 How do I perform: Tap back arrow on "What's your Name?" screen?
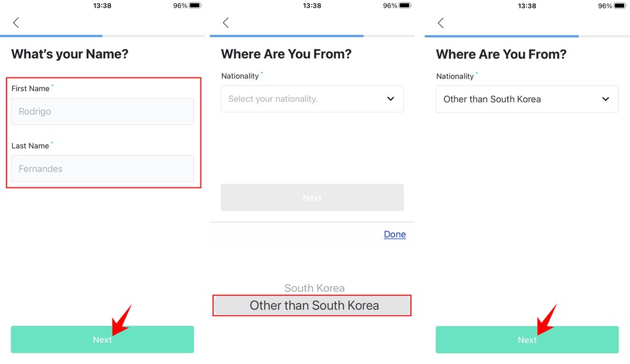point(16,23)
